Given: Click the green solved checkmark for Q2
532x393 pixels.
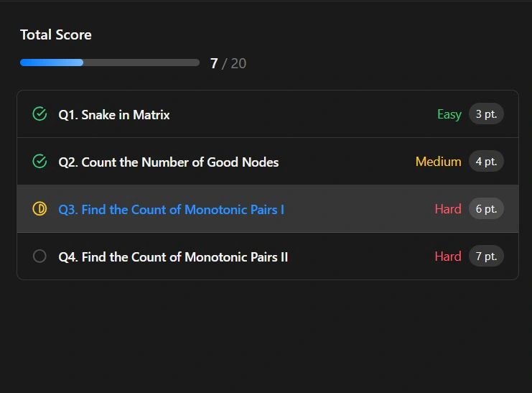Looking at the screenshot, I should 39,162.
